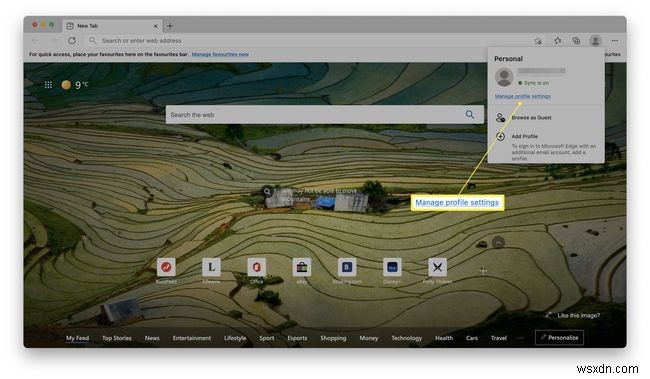Viewport: 650px width, 379px height.
Task: Open the Settings and more ellipsis menu
Action: point(615,41)
